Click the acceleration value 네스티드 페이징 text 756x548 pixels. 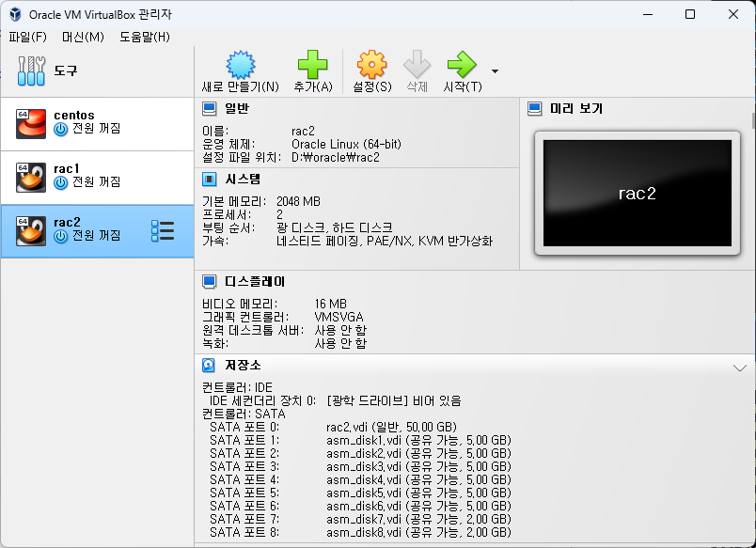318,241
